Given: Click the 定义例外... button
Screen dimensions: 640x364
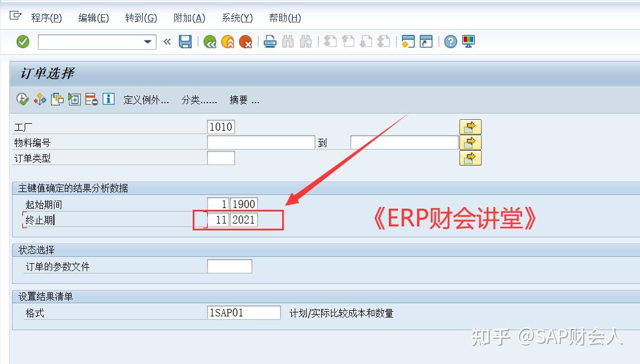Looking at the screenshot, I should (146, 99).
